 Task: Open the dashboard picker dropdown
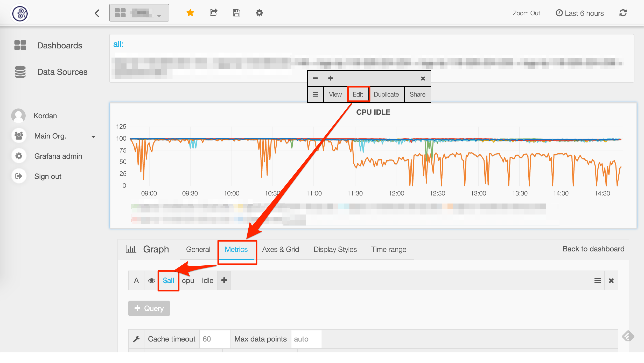point(139,13)
